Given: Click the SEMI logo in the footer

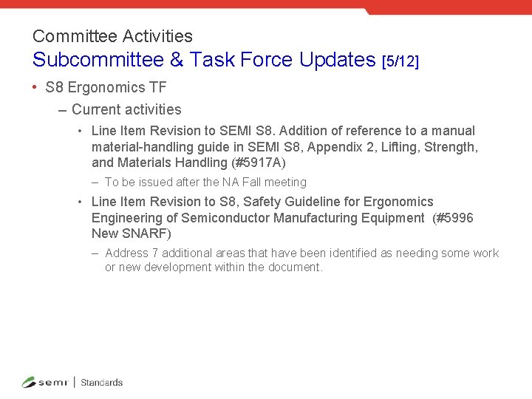Looking at the screenshot, I should coord(45,383).
